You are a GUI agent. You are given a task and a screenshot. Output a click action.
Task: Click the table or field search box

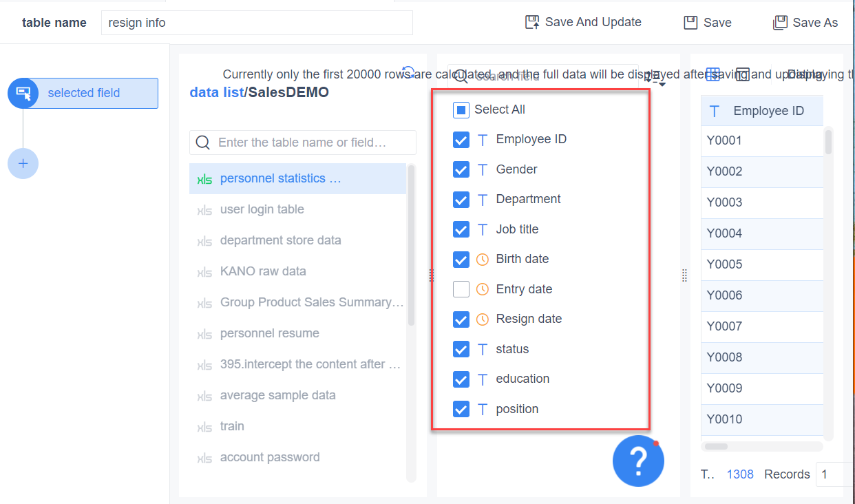tap(303, 143)
